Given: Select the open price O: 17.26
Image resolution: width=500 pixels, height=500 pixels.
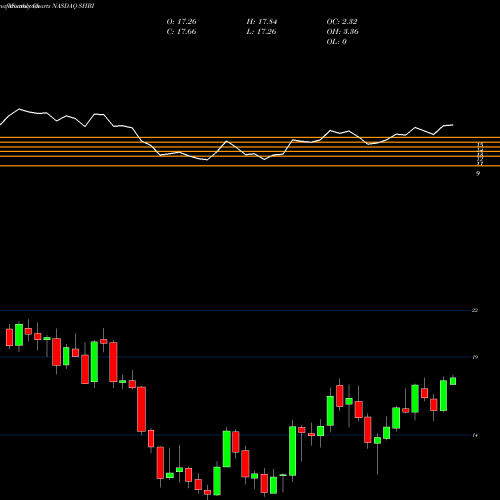Looking at the screenshot, I should pos(181,22).
